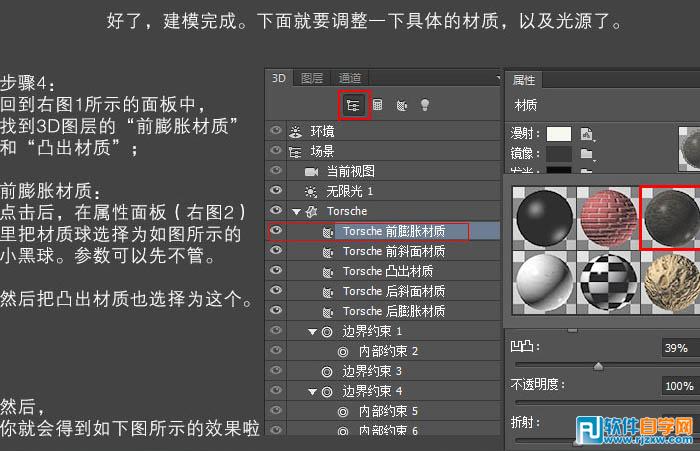Pick the white glossy sphere material

pos(544,282)
